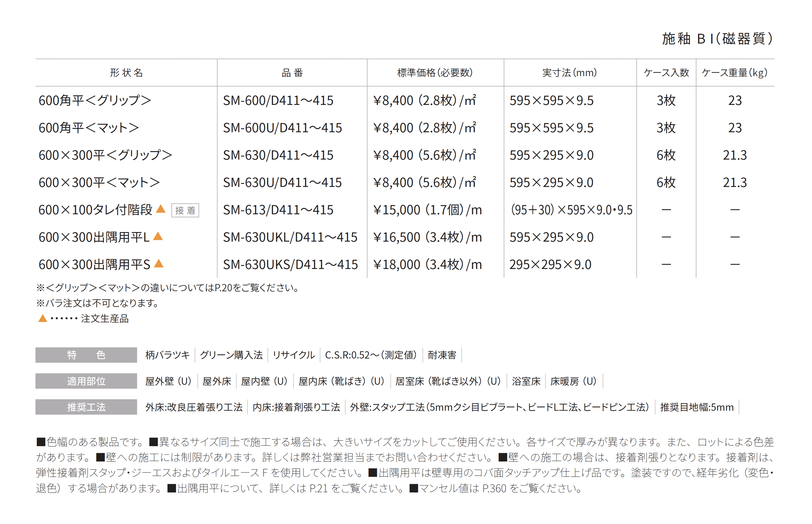Click the 接着 badge in the table

coord(185,210)
